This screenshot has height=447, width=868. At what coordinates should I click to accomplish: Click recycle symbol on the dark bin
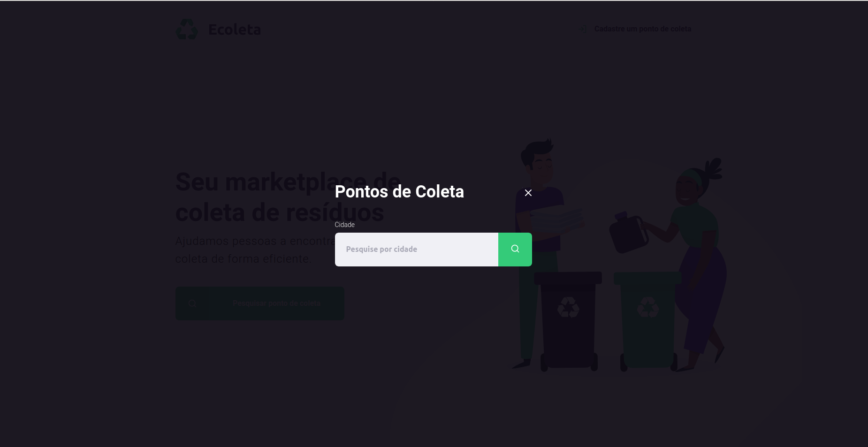tap(568, 307)
